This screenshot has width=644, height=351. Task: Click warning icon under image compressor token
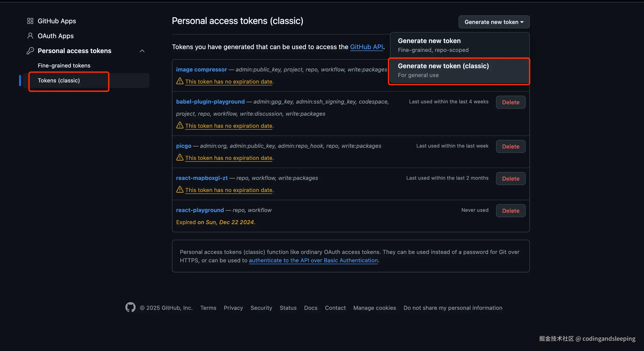pyautogui.click(x=180, y=81)
